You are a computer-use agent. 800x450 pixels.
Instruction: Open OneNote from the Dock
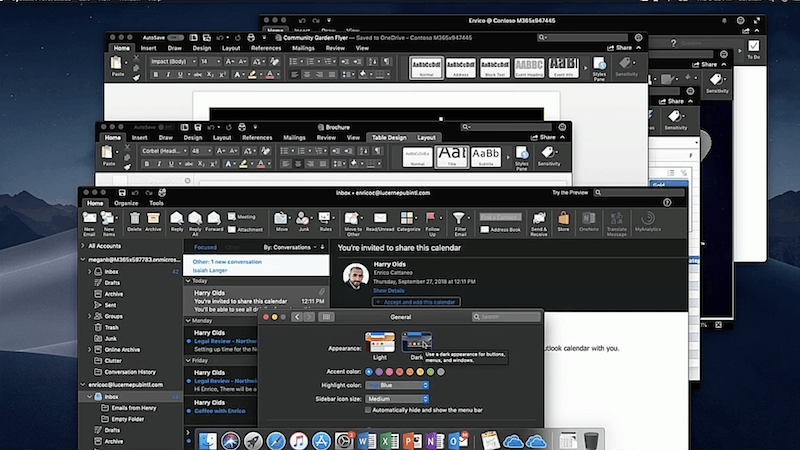click(435, 440)
